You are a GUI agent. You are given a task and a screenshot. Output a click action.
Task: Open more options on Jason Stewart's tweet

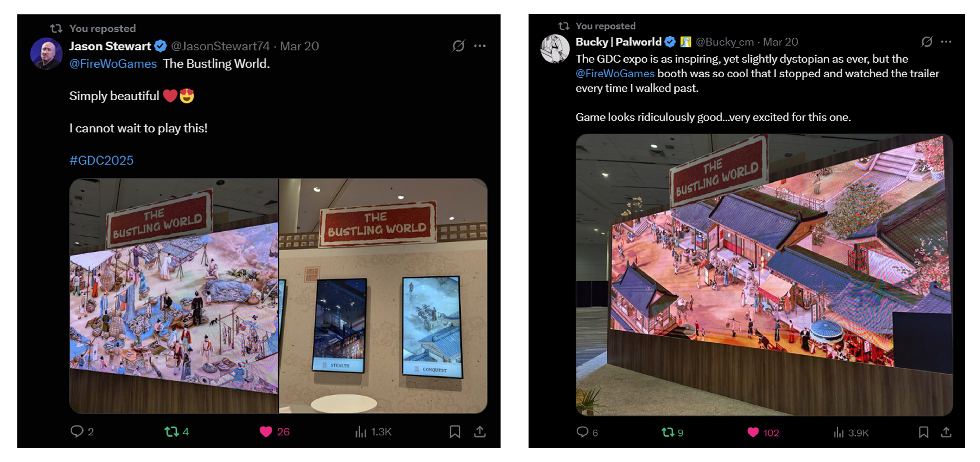pyautogui.click(x=480, y=46)
